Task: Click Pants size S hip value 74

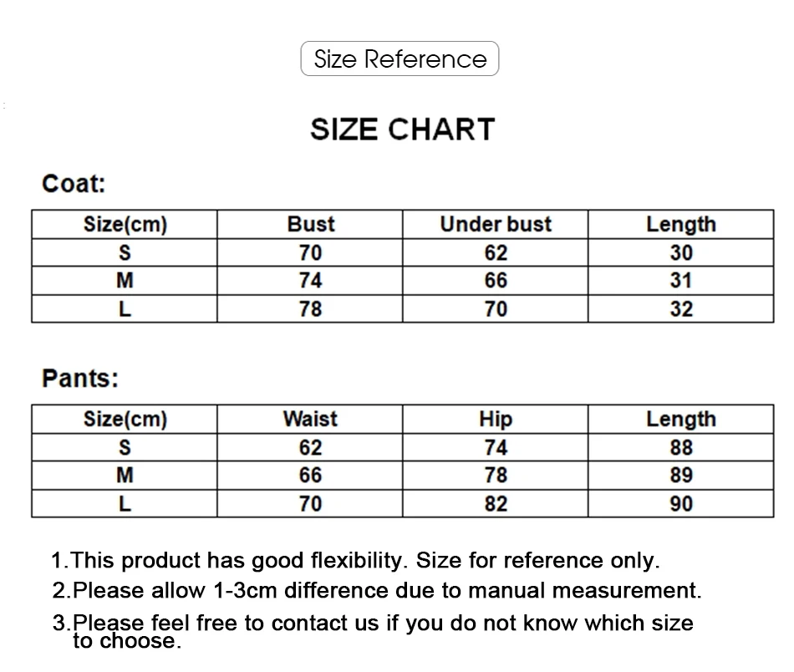Action: tap(496, 448)
